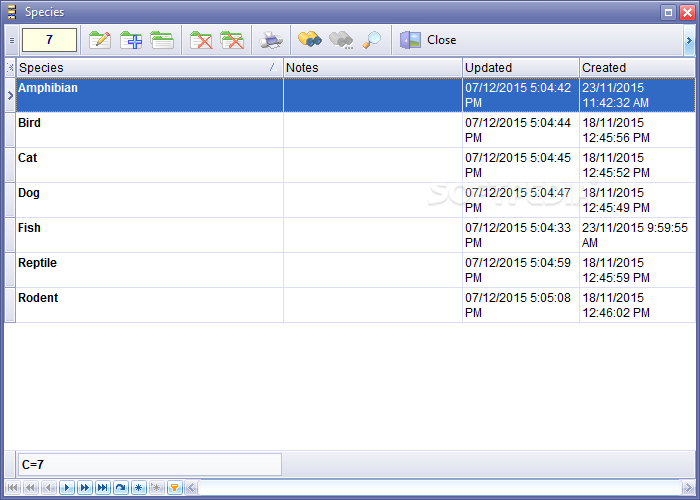700x500 pixels.
Task: Click the duplicate record icon
Action: tap(162, 40)
